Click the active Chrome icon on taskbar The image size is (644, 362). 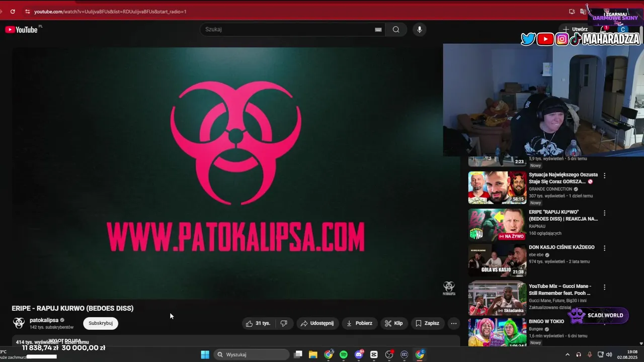pyautogui.click(x=420, y=354)
